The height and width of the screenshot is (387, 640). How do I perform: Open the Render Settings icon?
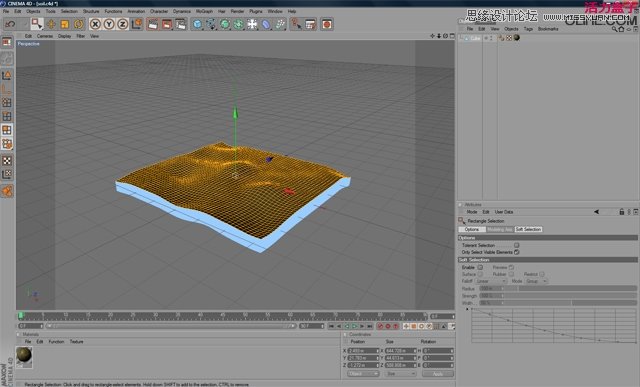coord(180,24)
